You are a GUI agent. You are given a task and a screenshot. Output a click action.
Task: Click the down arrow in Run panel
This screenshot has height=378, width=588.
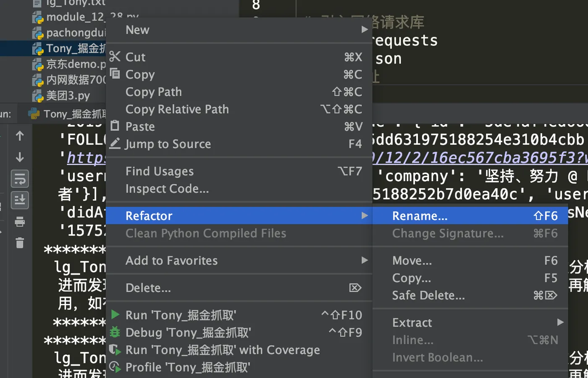pos(20,157)
